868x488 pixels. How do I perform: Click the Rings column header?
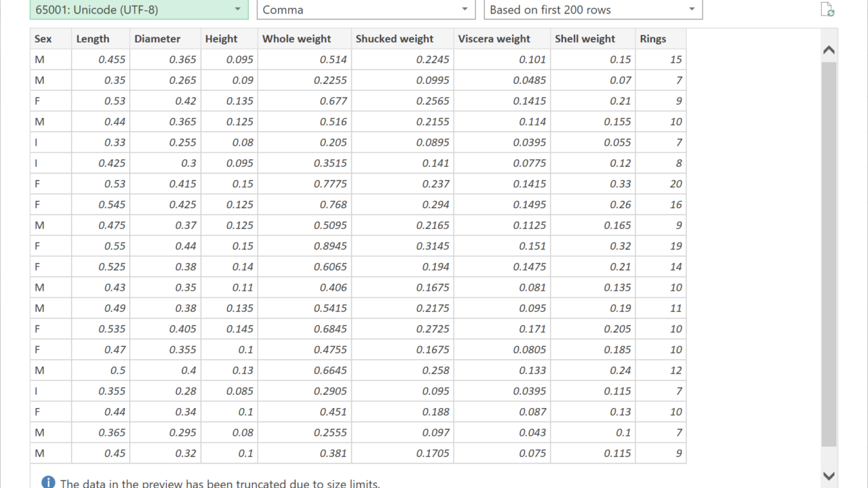coord(660,39)
